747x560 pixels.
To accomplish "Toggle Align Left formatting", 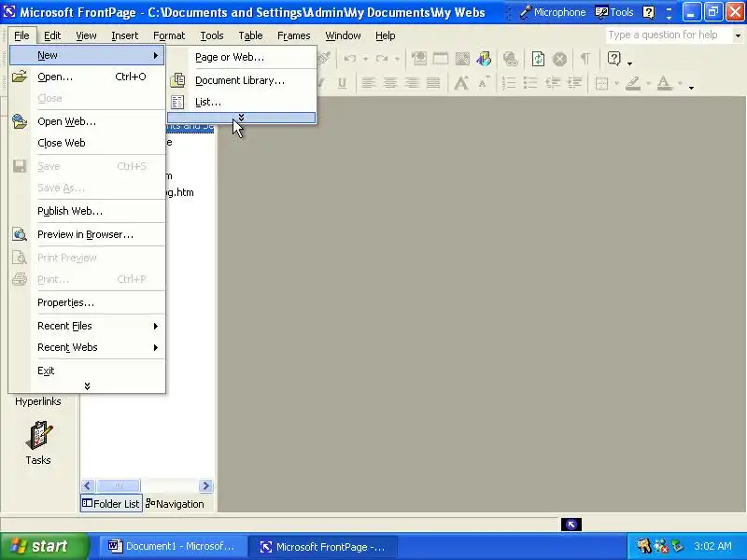I will point(368,83).
